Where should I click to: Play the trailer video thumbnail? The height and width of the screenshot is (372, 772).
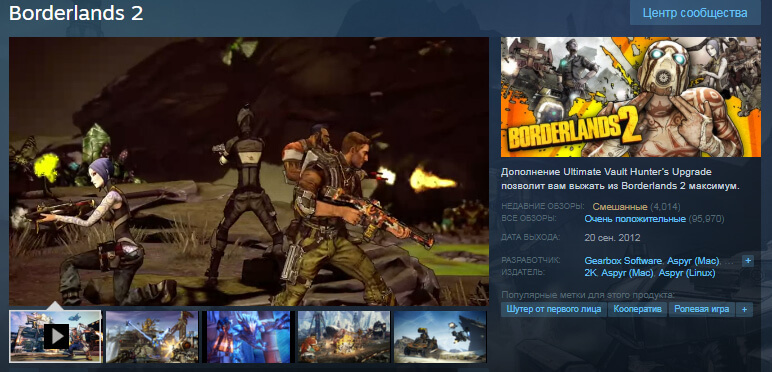coord(56,336)
